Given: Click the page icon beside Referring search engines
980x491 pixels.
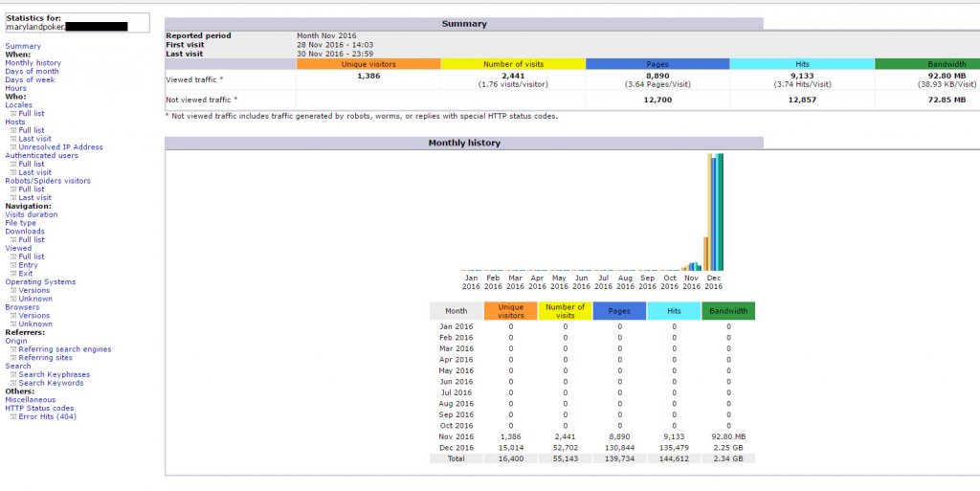Looking at the screenshot, I should coord(13,349).
